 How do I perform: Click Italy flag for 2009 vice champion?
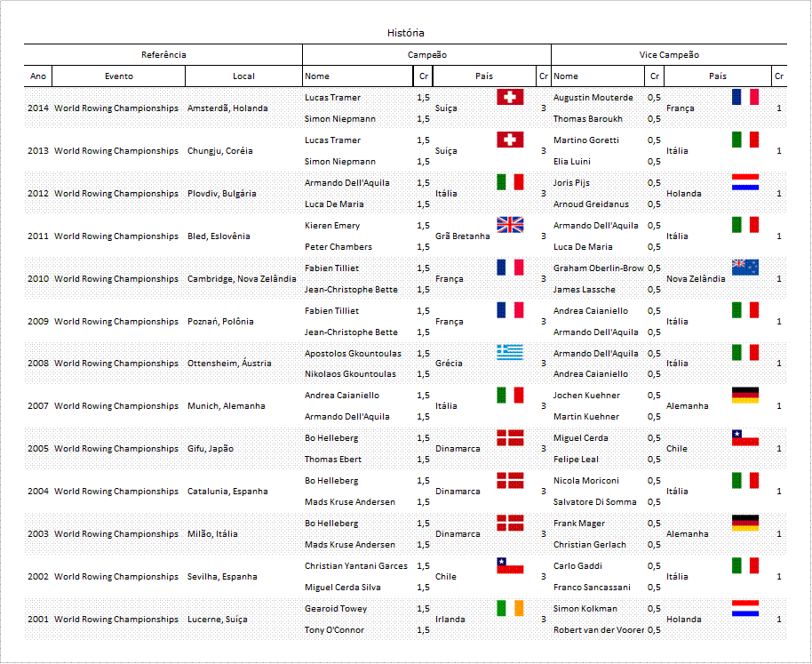[x=745, y=309]
